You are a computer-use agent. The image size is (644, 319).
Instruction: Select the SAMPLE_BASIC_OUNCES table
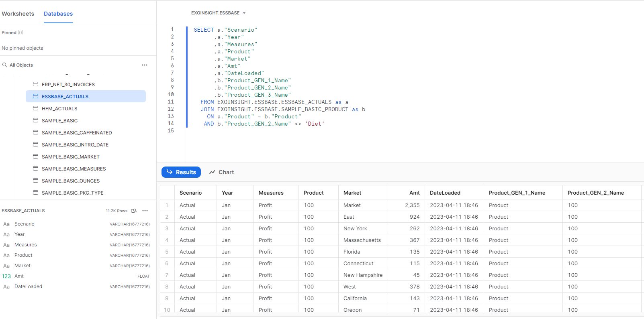click(71, 181)
